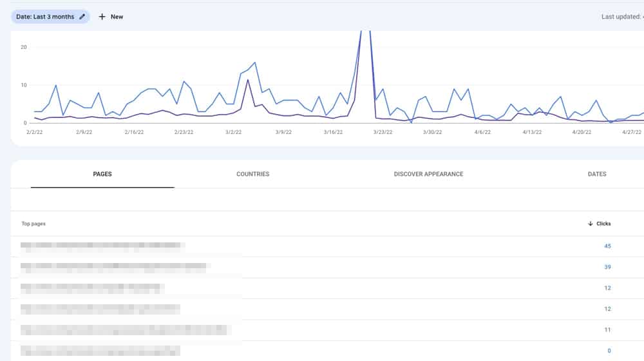Screen dimensions: 644x361
Task: Select the 45 clicks value
Action: (x=607, y=246)
